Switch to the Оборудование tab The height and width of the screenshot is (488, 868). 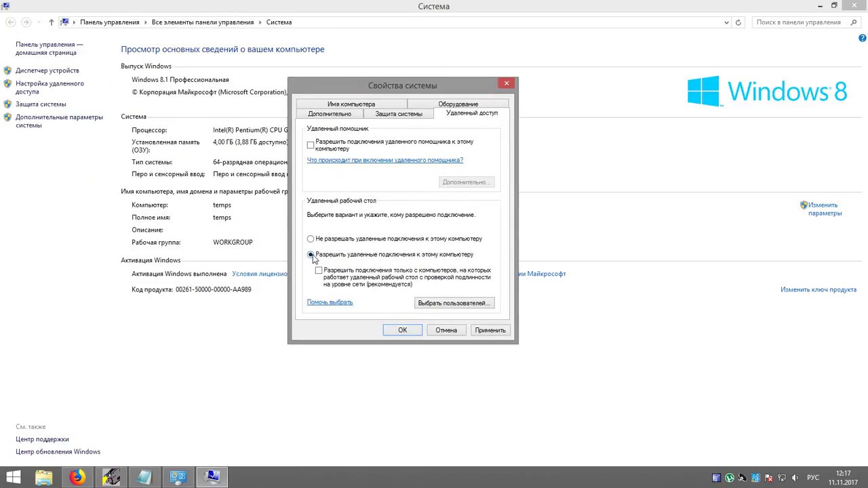tap(458, 104)
